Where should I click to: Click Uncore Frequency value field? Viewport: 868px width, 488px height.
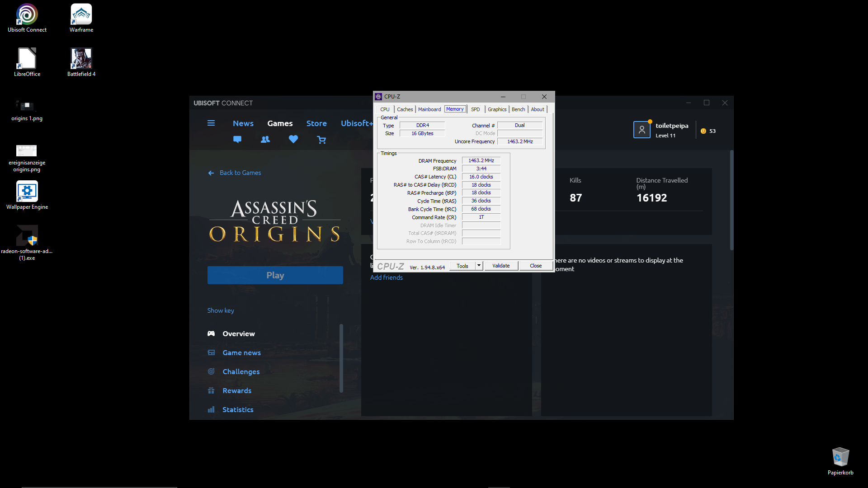[x=520, y=141]
